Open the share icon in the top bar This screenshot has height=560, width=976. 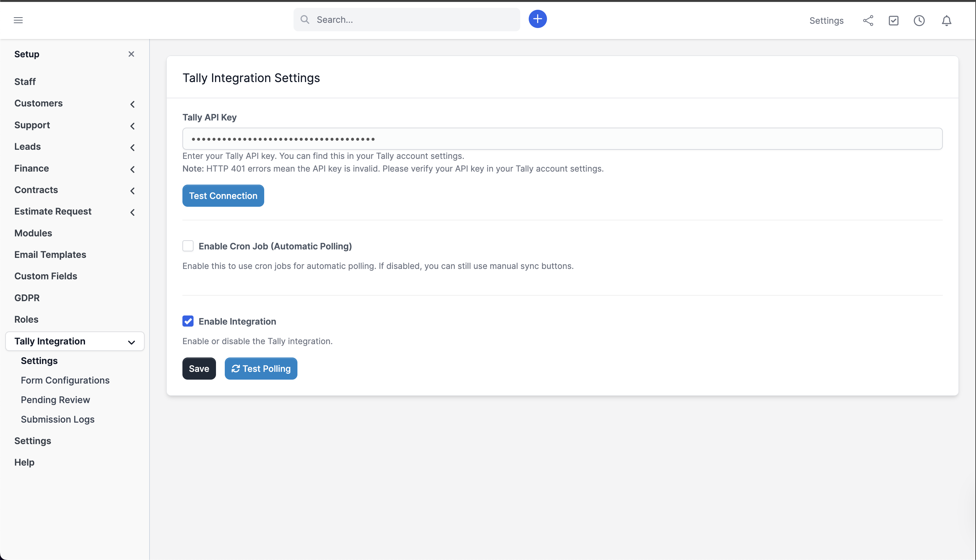(868, 21)
